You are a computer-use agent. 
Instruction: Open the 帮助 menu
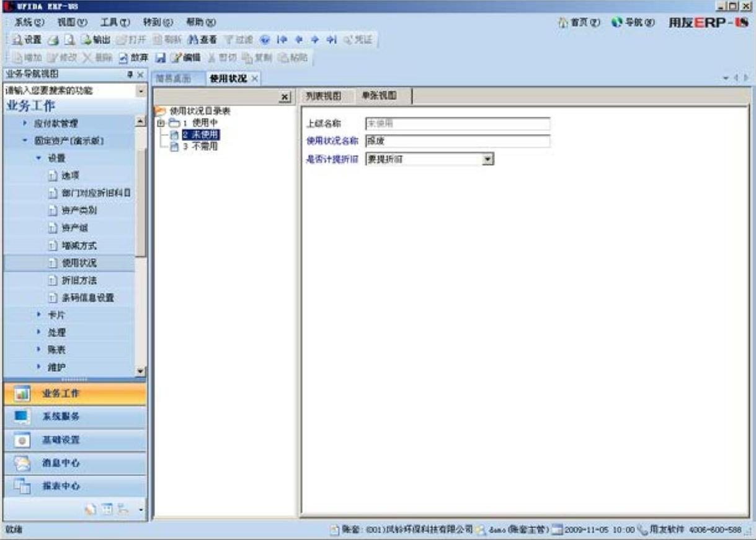(x=201, y=22)
